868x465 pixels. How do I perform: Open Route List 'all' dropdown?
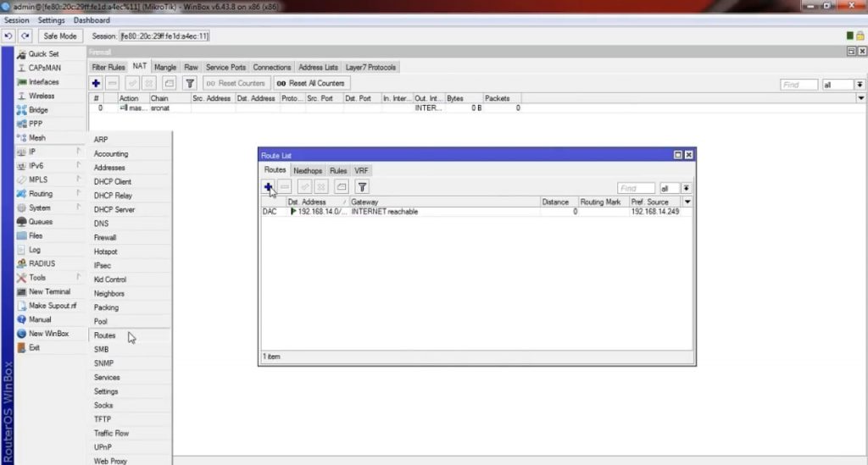click(x=686, y=189)
